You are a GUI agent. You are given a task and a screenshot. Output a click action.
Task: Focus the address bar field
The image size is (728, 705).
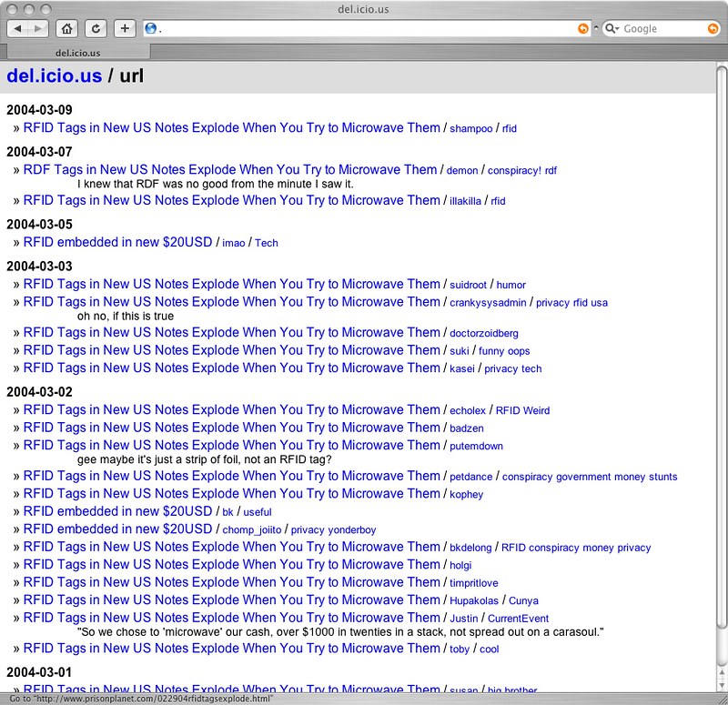point(367,29)
